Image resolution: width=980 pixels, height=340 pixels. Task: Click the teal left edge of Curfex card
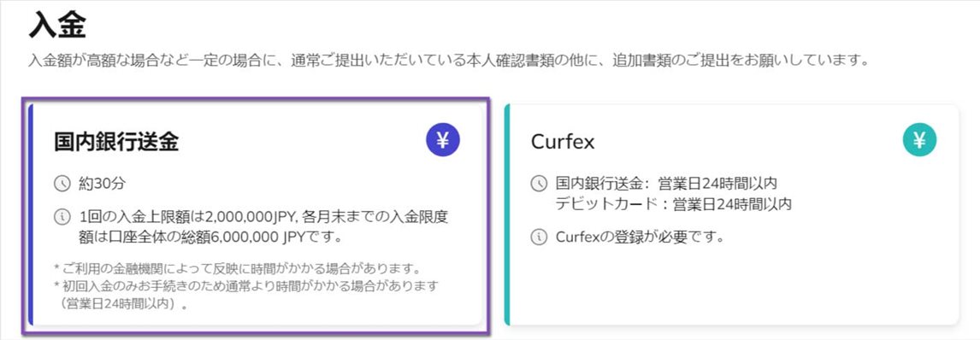tap(507, 214)
